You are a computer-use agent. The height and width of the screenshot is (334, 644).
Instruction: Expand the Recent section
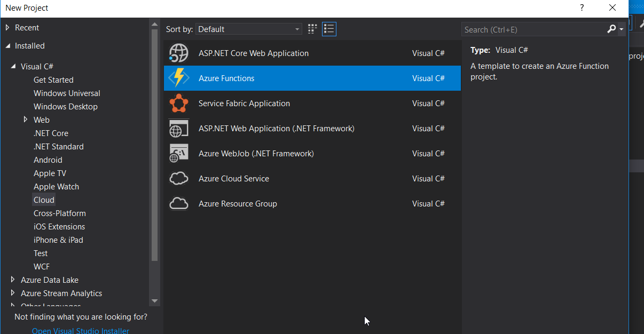7,28
